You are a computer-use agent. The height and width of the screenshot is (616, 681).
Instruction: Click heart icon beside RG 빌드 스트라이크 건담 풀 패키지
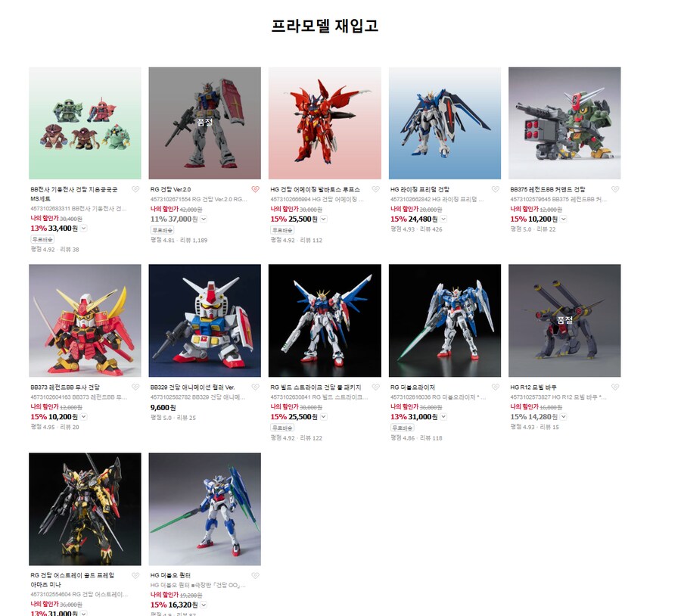(x=375, y=387)
